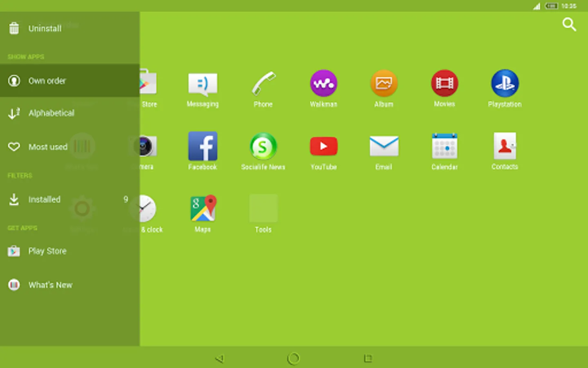This screenshot has height=368, width=588.
Task: Click the battery indicator in status bar
Action: (551, 6)
